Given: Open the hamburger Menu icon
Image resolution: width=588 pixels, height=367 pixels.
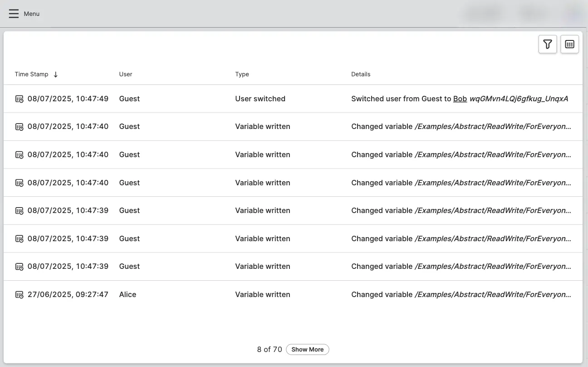Looking at the screenshot, I should pyautogui.click(x=14, y=14).
